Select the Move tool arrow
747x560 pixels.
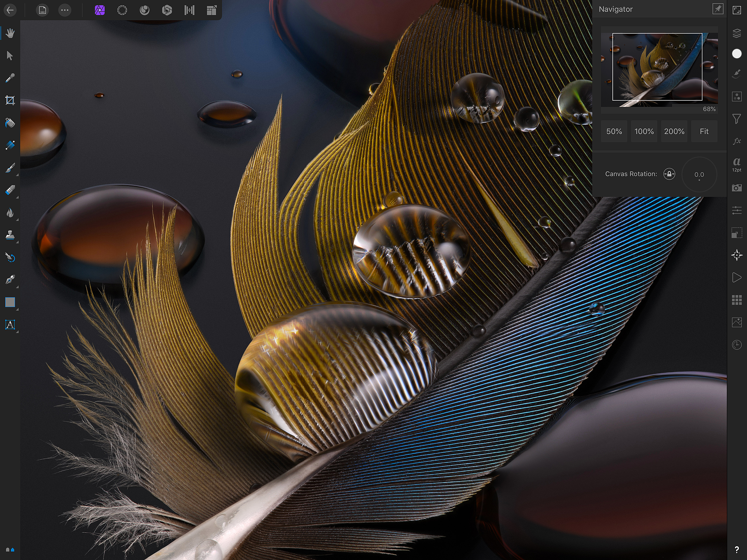[x=10, y=56]
